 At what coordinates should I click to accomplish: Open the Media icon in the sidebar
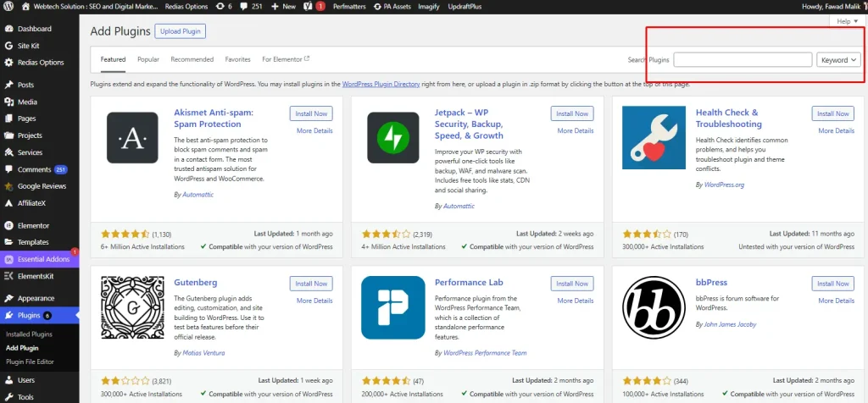click(8, 102)
